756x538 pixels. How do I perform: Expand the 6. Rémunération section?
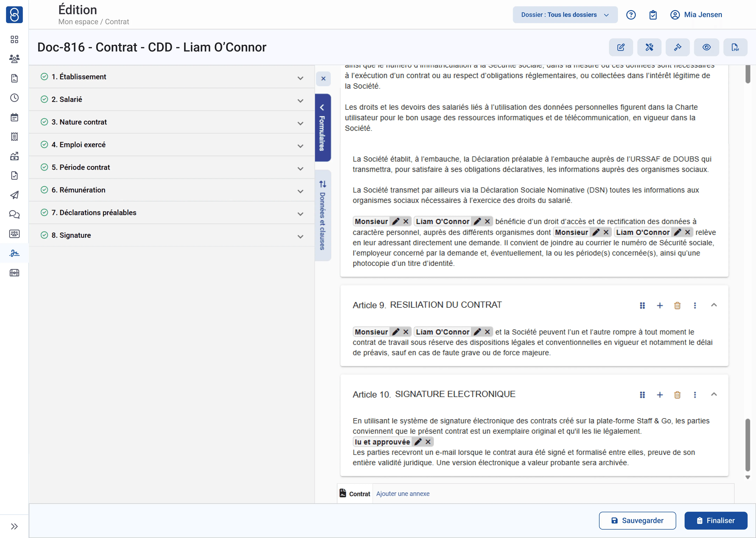[x=172, y=190]
